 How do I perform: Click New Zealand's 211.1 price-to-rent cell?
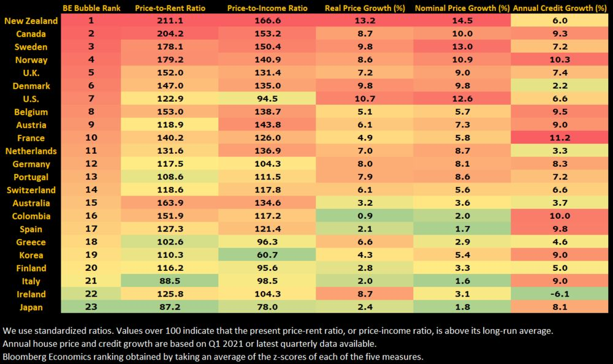tap(169, 21)
